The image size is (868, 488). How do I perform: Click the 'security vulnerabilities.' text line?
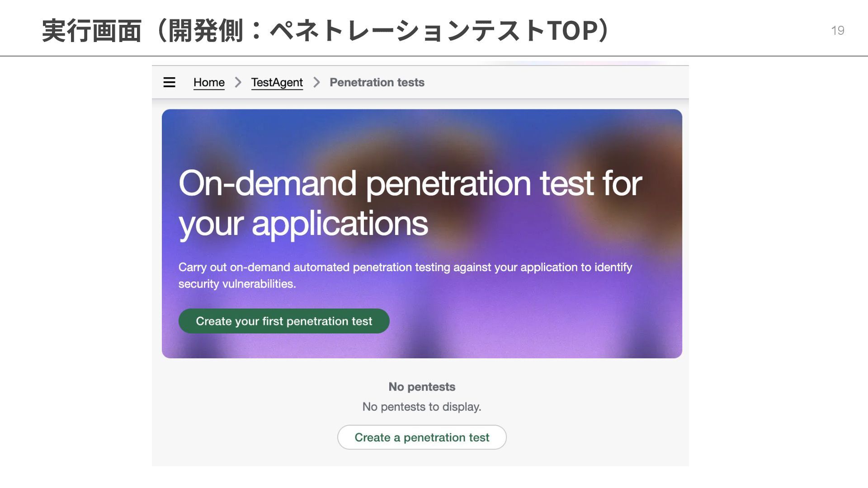(237, 284)
